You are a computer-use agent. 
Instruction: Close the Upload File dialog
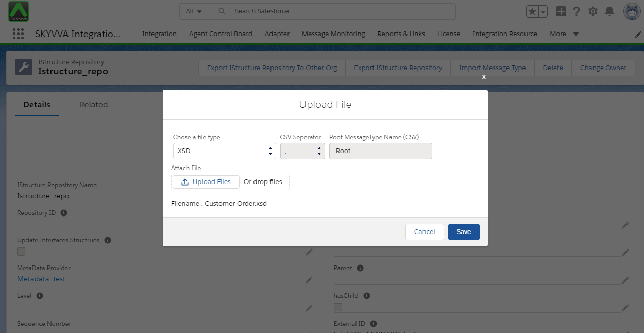[x=484, y=77]
